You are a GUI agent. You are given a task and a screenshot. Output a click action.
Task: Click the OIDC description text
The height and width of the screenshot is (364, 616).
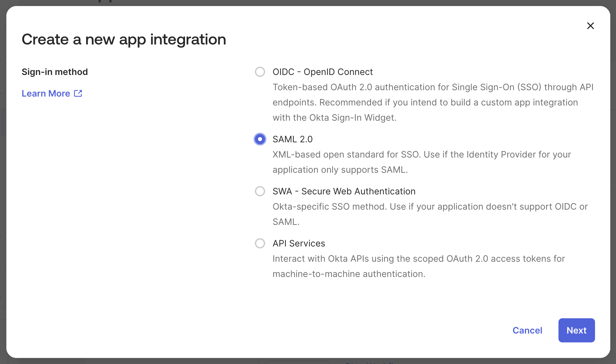pyautogui.click(x=432, y=102)
